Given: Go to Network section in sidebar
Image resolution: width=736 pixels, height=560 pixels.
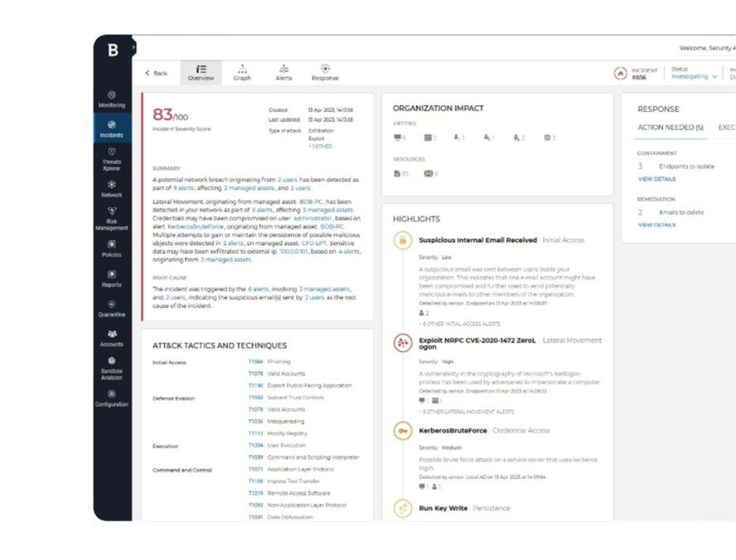Looking at the screenshot, I should (x=112, y=189).
